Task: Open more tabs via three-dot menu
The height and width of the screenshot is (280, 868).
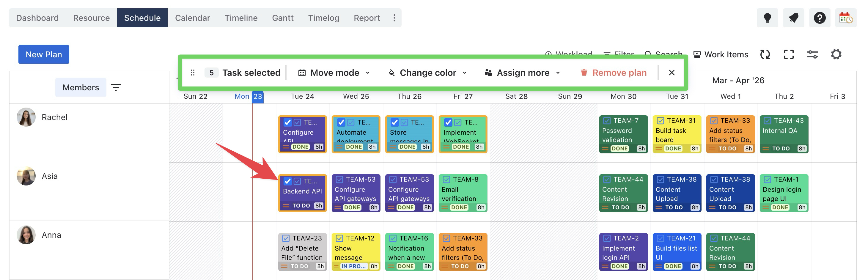Action: tap(394, 18)
